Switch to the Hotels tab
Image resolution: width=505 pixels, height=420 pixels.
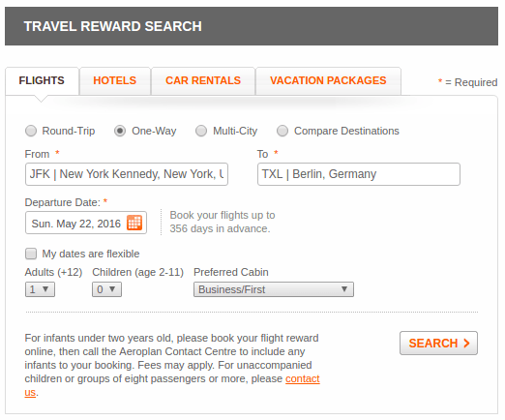[115, 80]
